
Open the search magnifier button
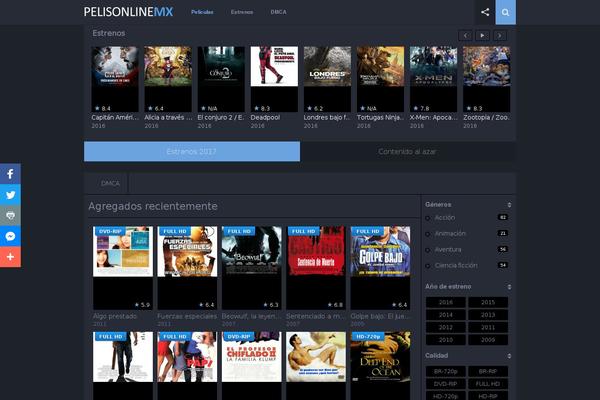[505, 12]
